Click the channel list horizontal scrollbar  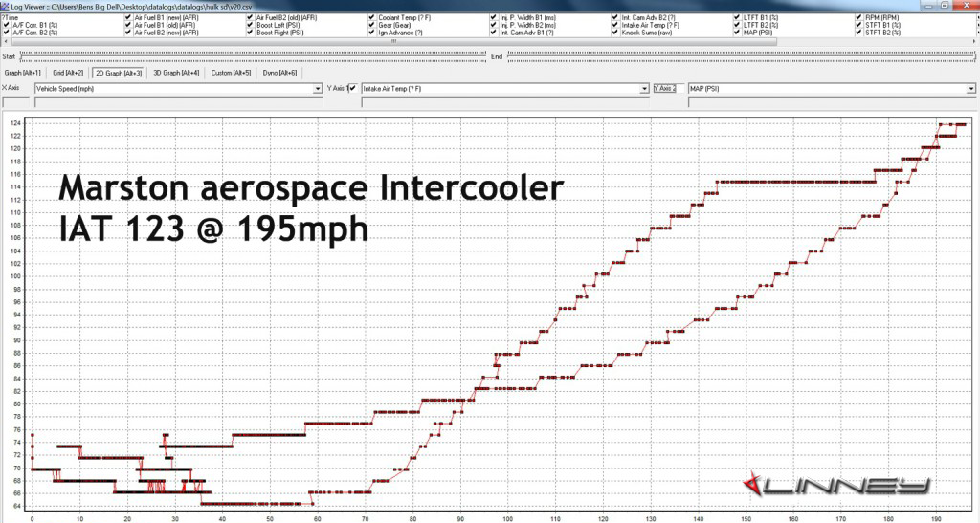393,42
